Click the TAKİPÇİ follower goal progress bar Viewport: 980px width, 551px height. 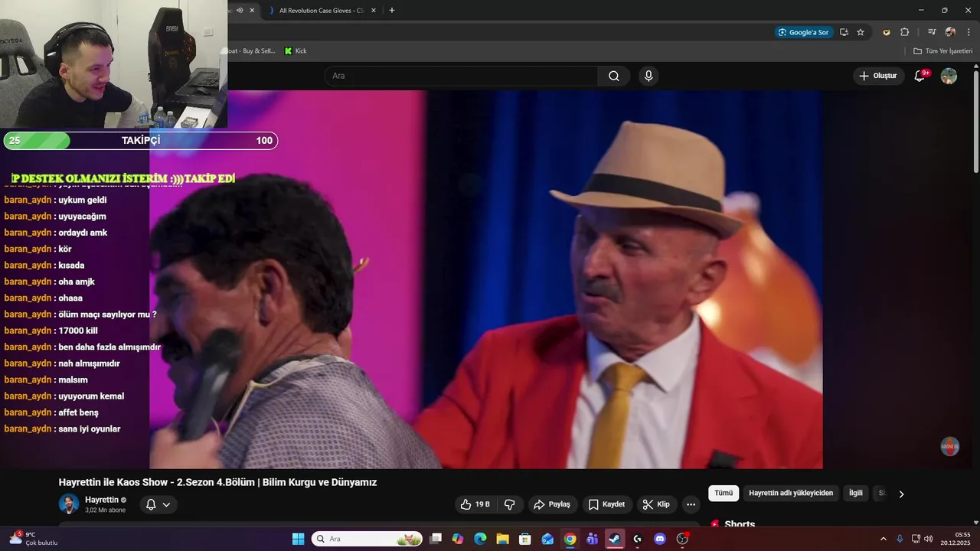click(x=141, y=141)
